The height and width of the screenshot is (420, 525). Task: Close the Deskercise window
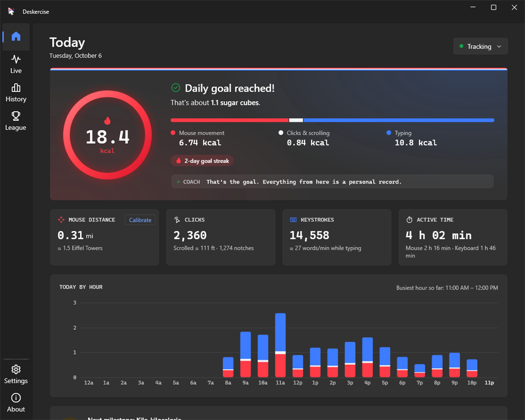pos(514,7)
